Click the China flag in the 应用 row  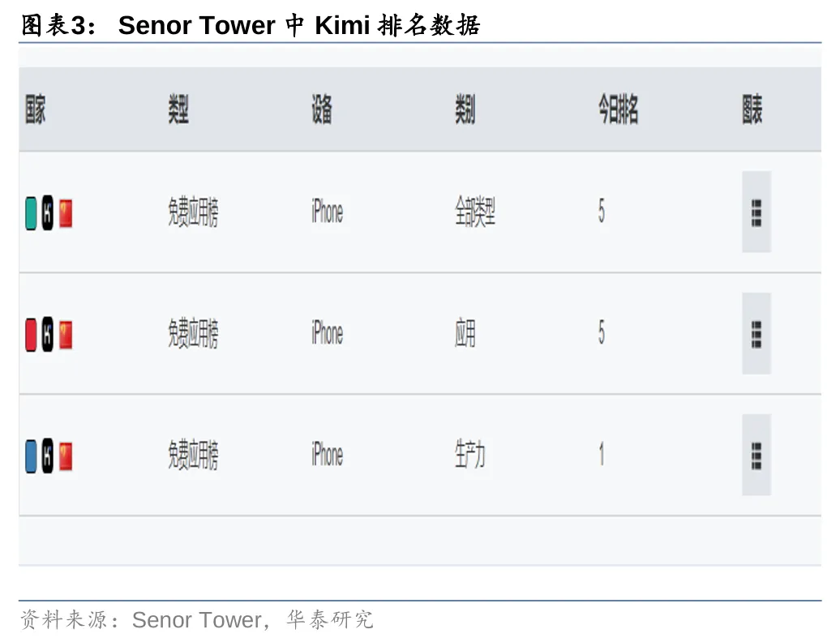pyautogui.click(x=66, y=334)
